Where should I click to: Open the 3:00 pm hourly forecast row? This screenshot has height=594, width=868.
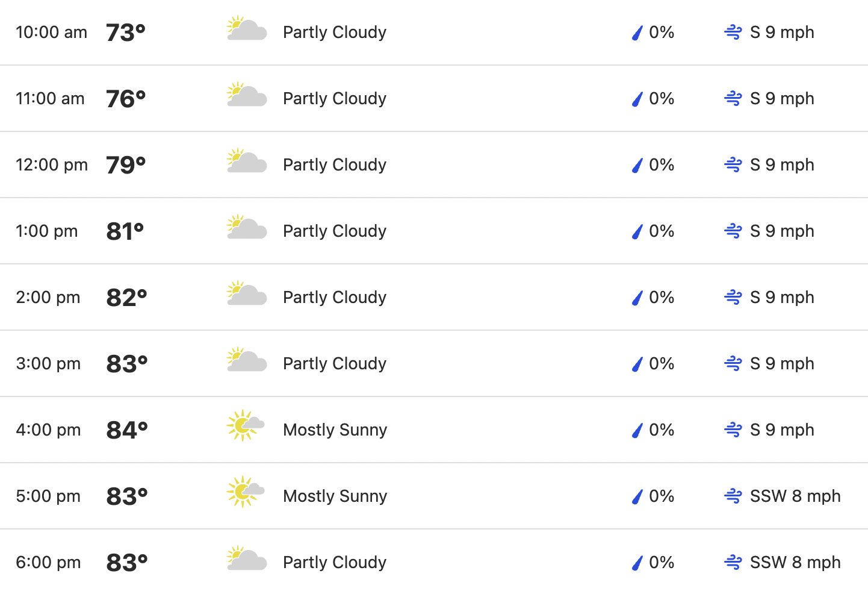[x=434, y=363]
